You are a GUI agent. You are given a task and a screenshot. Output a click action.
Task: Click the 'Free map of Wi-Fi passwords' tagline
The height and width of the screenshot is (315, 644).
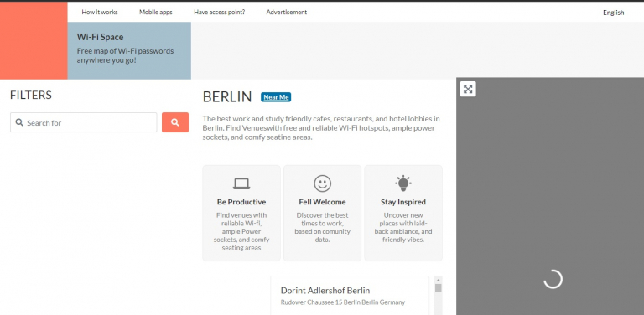125,55
